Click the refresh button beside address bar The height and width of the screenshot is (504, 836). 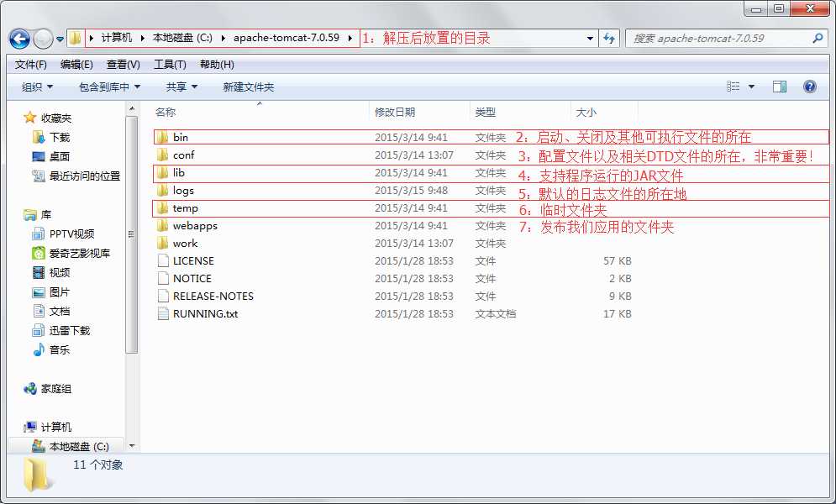coord(609,39)
